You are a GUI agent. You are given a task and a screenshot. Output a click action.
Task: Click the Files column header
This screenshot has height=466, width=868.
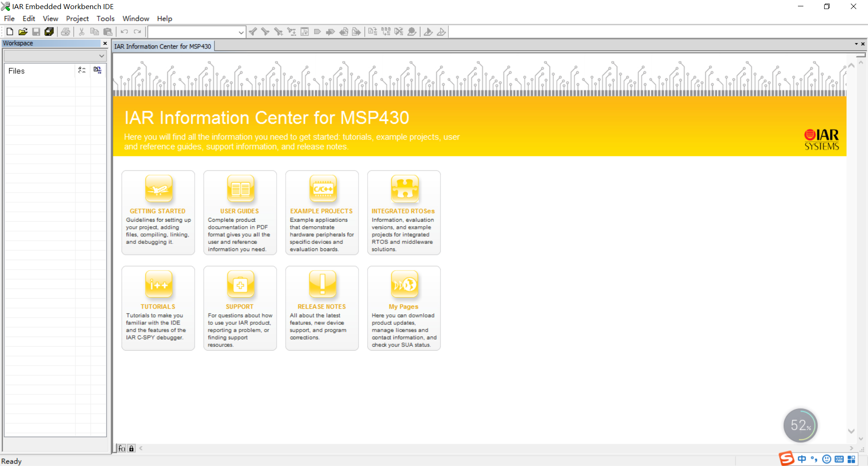tap(40, 71)
